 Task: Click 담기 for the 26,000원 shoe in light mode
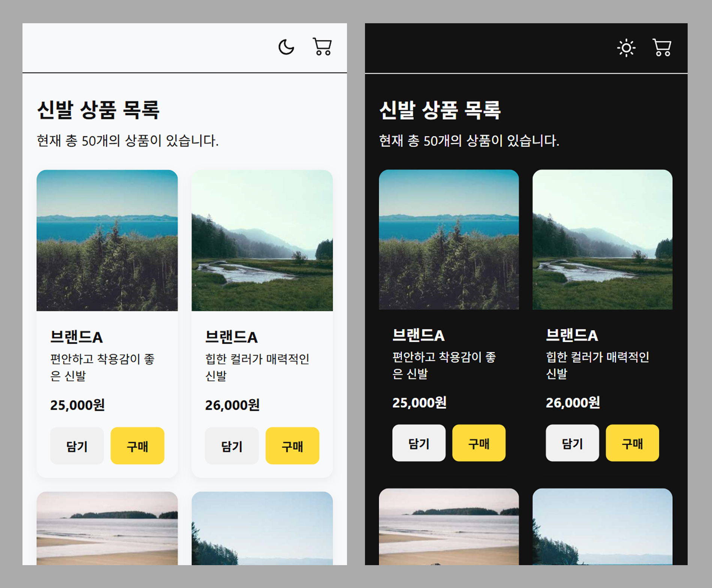point(232,446)
